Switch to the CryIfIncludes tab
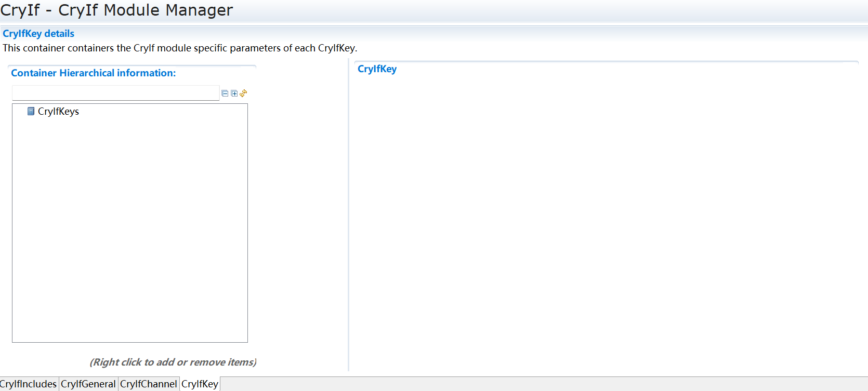The image size is (868, 391). [x=29, y=384]
